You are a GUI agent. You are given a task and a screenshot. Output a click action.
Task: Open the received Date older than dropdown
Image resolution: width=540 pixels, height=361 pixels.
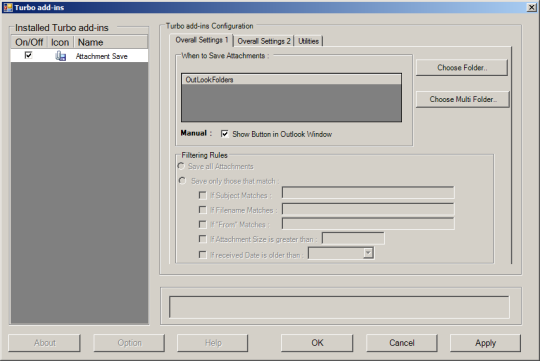(368, 253)
